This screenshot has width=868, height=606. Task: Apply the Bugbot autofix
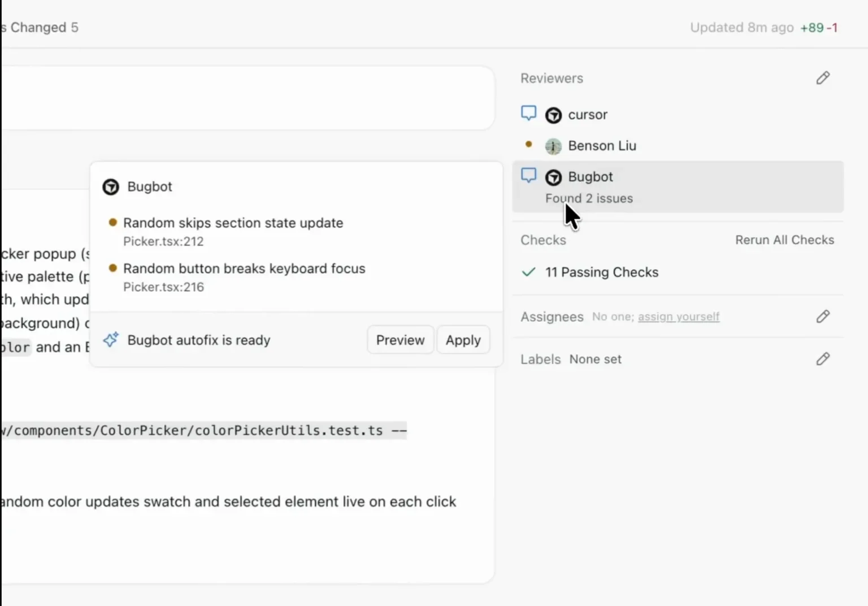[463, 340]
